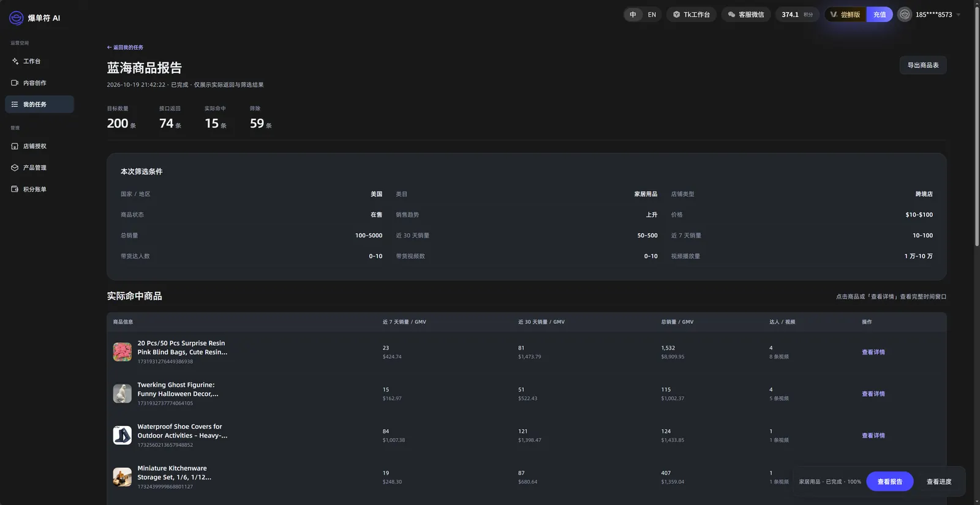The image size is (980, 505).
Task: Select 我的任务 in the sidebar
Action: (39, 104)
